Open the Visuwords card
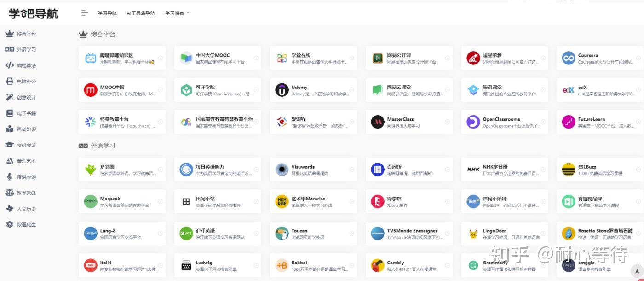Image resolution: width=644 pixels, height=281 pixels. (x=314, y=170)
